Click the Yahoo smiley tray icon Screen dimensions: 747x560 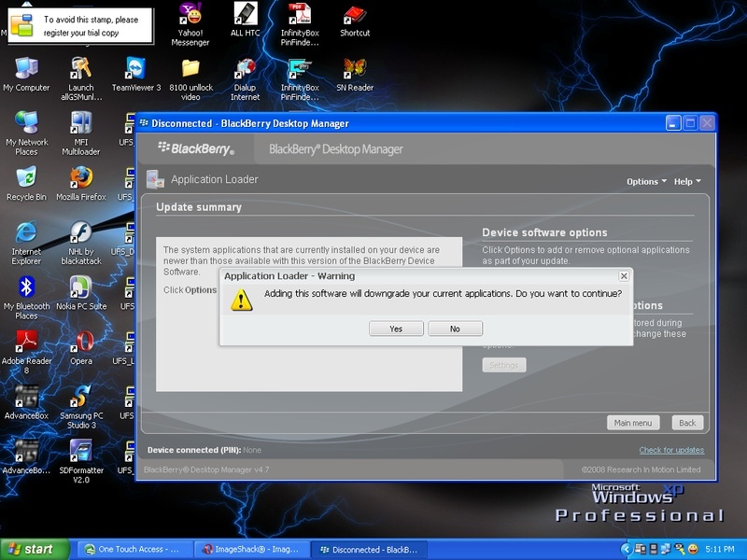point(693,550)
